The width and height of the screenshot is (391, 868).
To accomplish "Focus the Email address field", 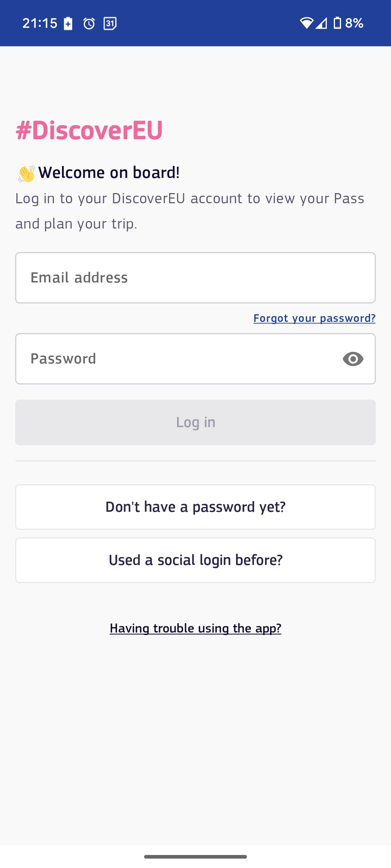I will pyautogui.click(x=195, y=278).
